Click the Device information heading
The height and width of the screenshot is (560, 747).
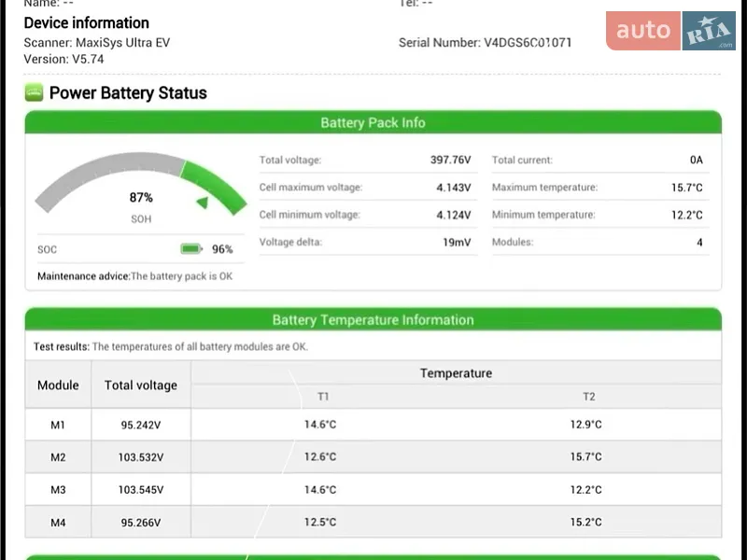coord(86,22)
